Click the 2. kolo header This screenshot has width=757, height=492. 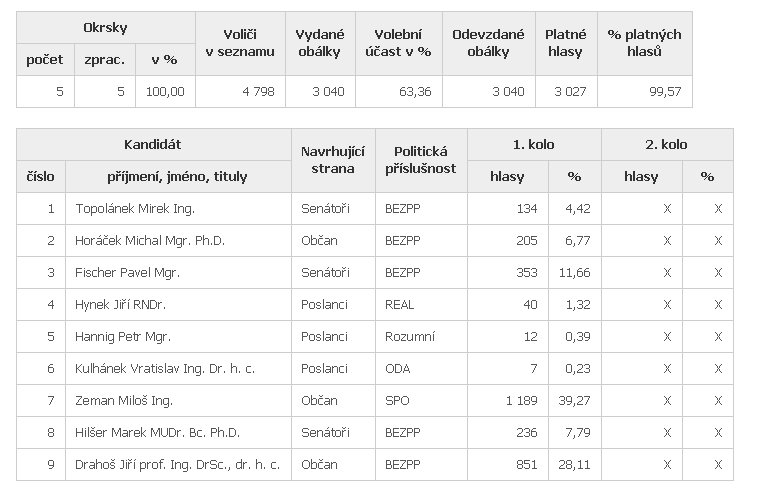666,144
